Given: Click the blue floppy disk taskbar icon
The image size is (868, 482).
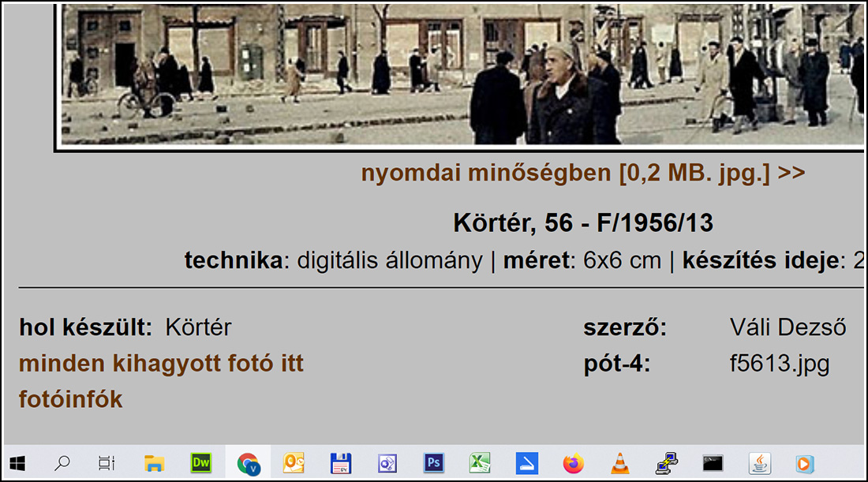Looking at the screenshot, I should (340, 463).
